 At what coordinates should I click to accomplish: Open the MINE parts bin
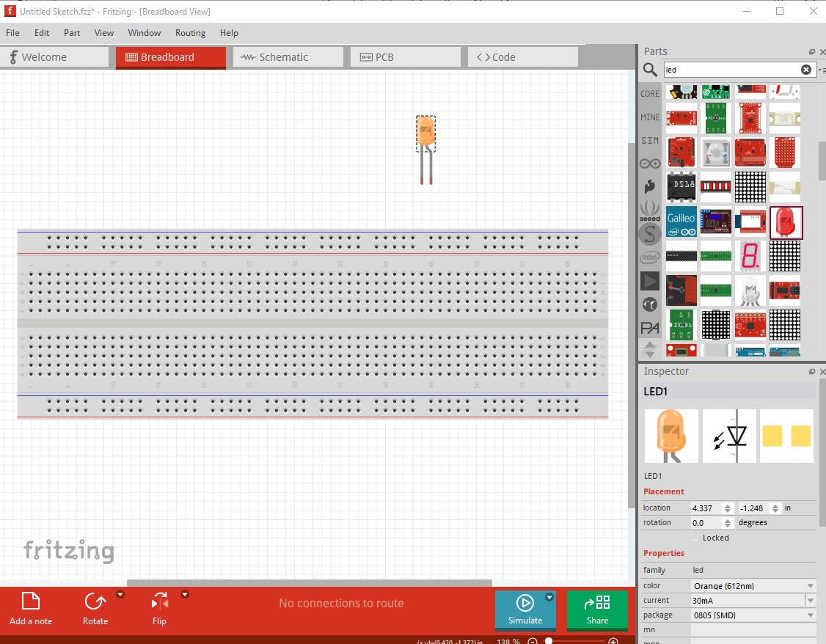click(649, 117)
